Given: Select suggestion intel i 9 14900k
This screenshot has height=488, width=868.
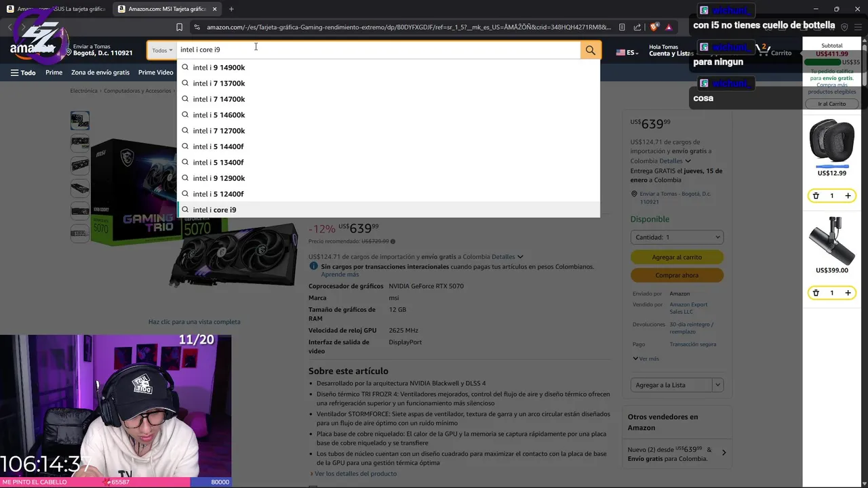Looking at the screenshot, I should (x=389, y=67).
